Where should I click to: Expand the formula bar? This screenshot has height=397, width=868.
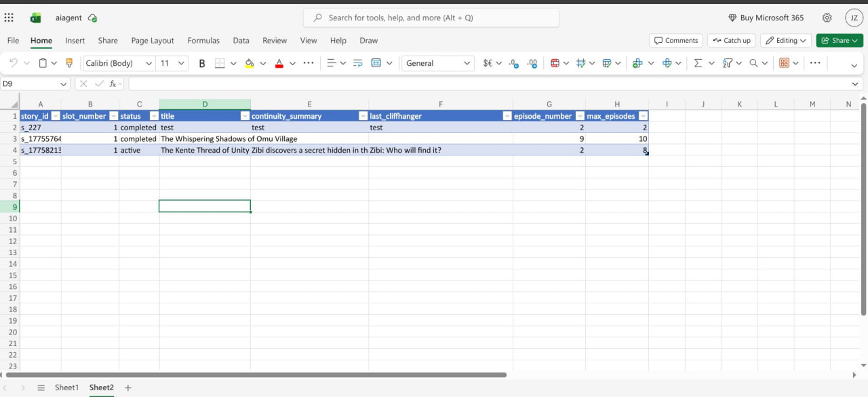tap(855, 83)
